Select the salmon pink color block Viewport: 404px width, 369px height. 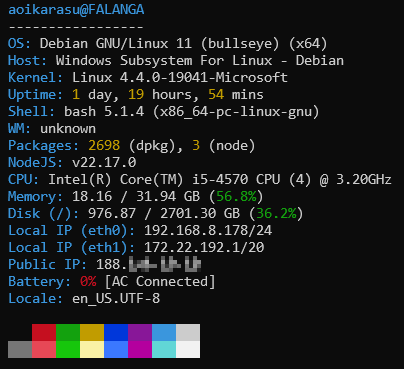tap(44, 349)
